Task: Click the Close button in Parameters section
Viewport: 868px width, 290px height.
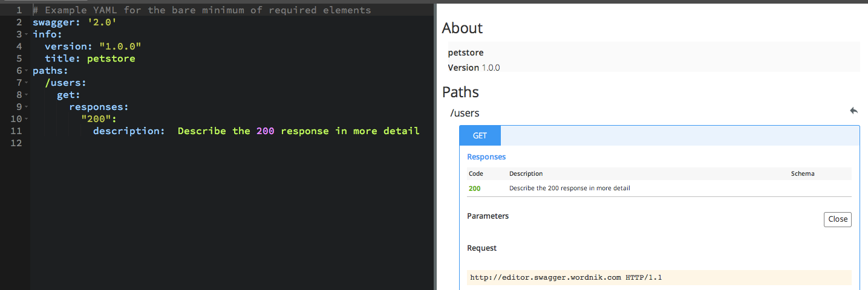Action: click(838, 219)
